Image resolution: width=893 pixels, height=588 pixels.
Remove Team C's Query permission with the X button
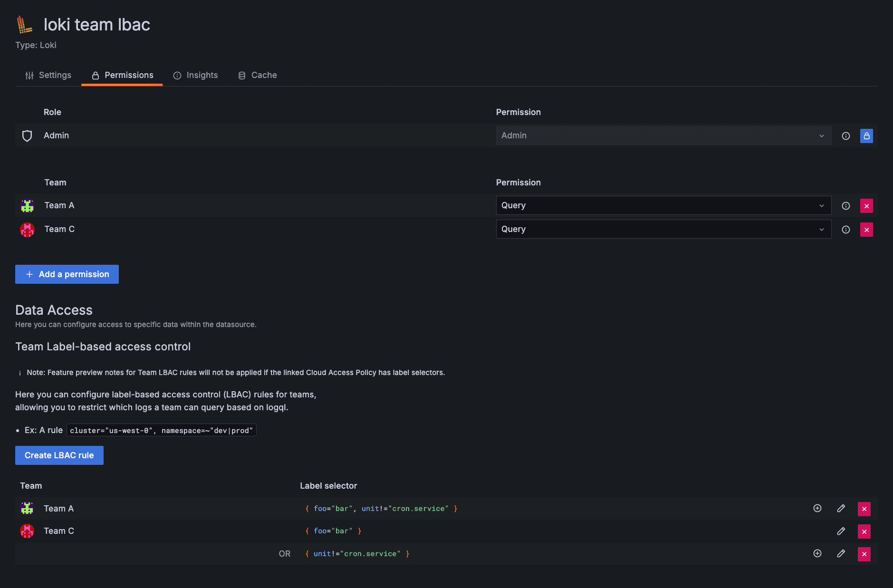click(867, 229)
